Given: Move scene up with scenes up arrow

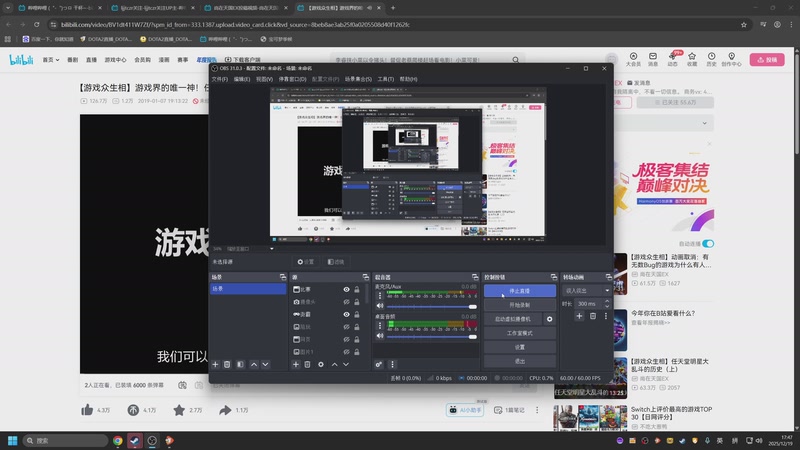Looking at the screenshot, I should (254, 364).
